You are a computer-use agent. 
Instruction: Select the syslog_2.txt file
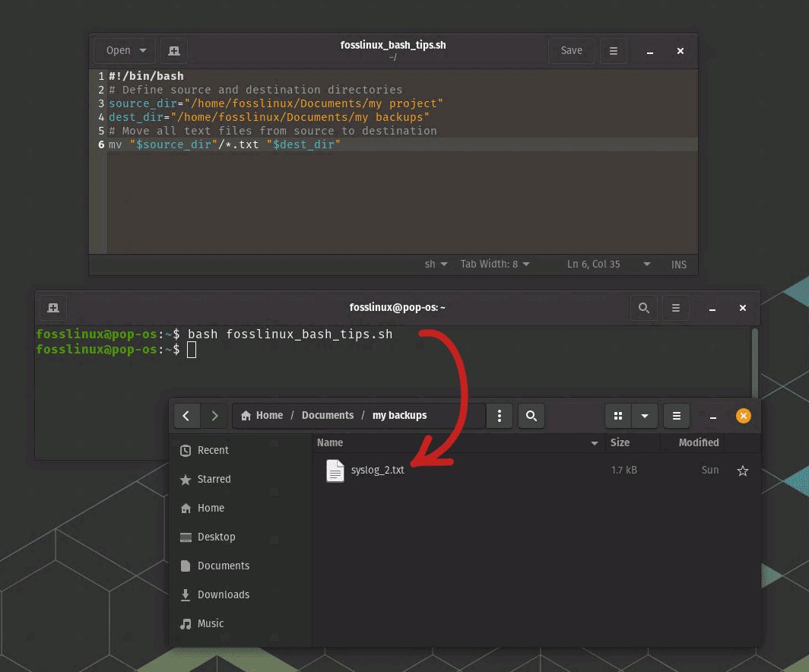377,471
